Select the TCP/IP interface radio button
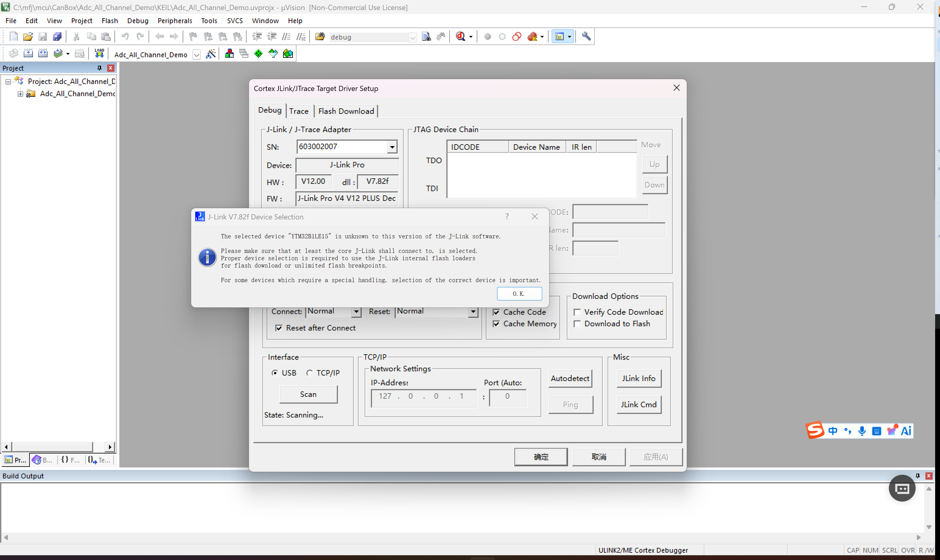Screen dimensions: 940x560 click(310, 373)
